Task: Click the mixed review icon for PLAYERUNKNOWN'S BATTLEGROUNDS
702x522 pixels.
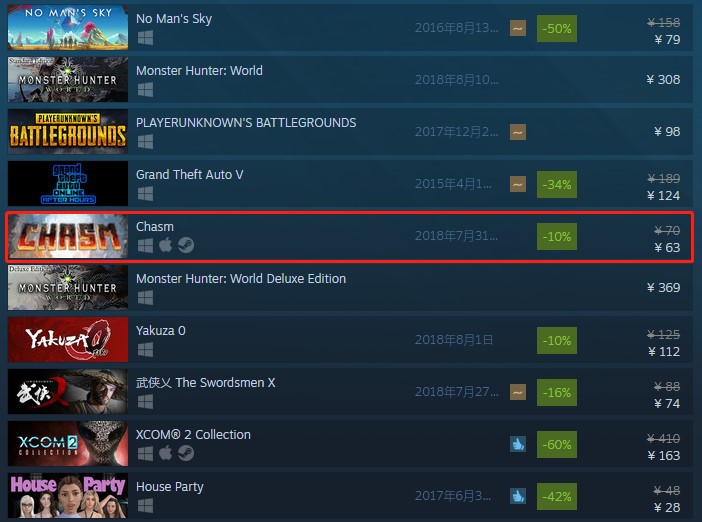Action: tap(518, 133)
